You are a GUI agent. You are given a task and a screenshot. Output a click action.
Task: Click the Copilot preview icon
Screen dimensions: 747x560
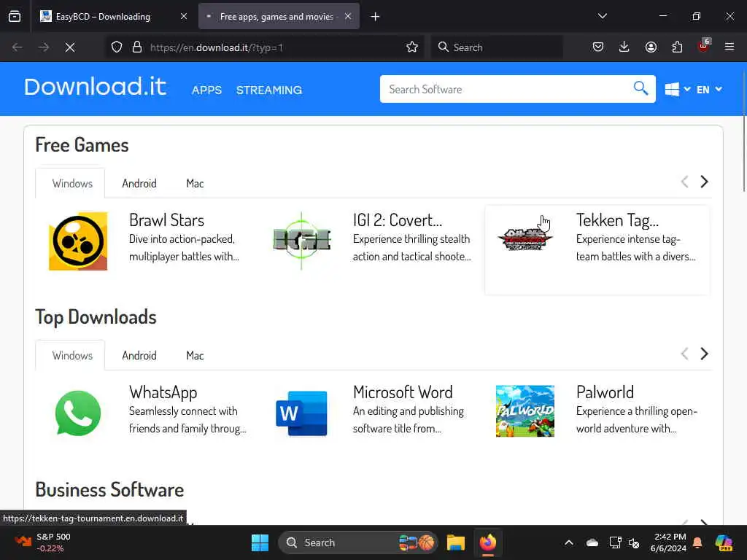(x=724, y=542)
